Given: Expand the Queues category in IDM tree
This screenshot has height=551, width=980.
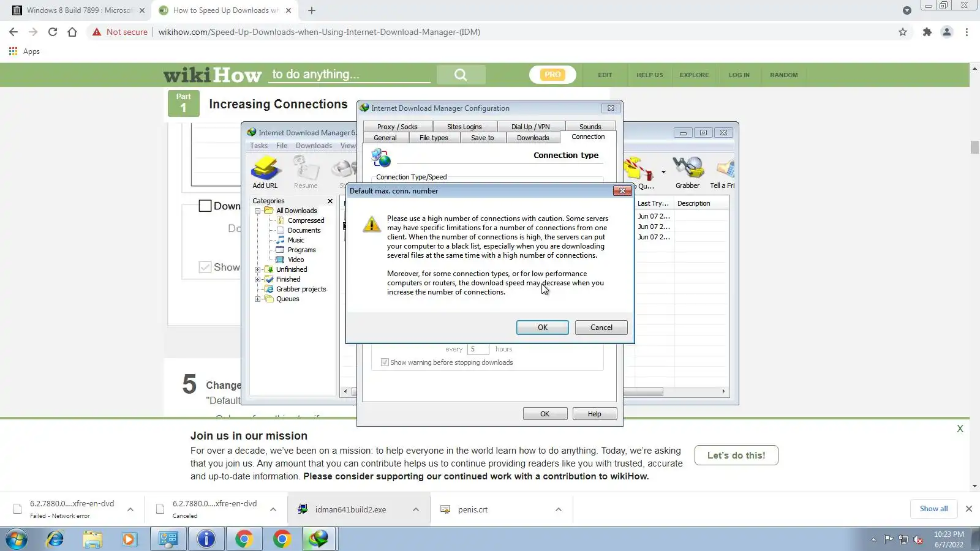Looking at the screenshot, I should 258,299.
